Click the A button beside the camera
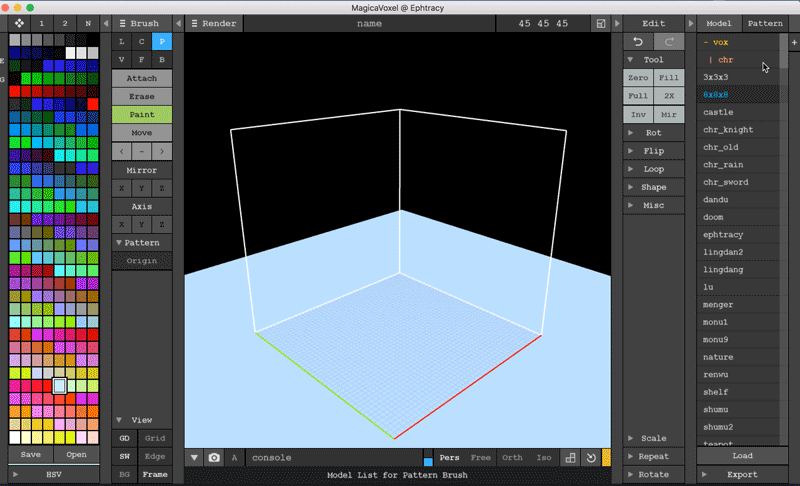The image size is (800, 486). (x=234, y=457)
